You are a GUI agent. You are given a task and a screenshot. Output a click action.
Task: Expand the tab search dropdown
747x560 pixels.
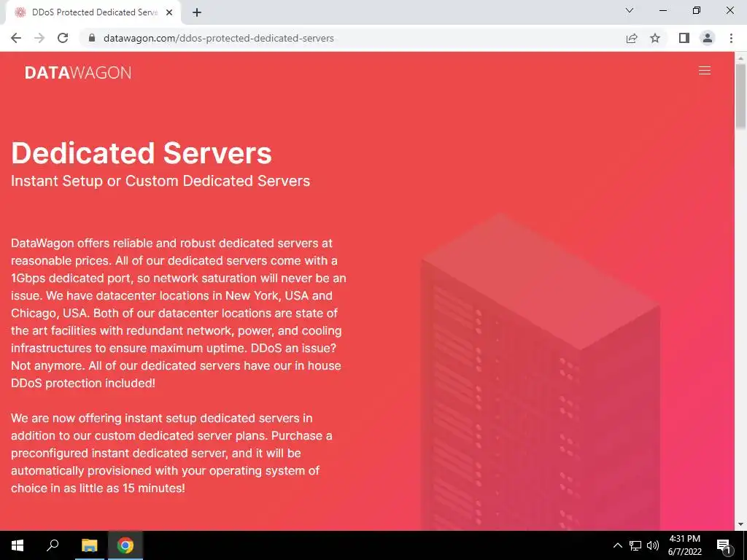[630, 10]
